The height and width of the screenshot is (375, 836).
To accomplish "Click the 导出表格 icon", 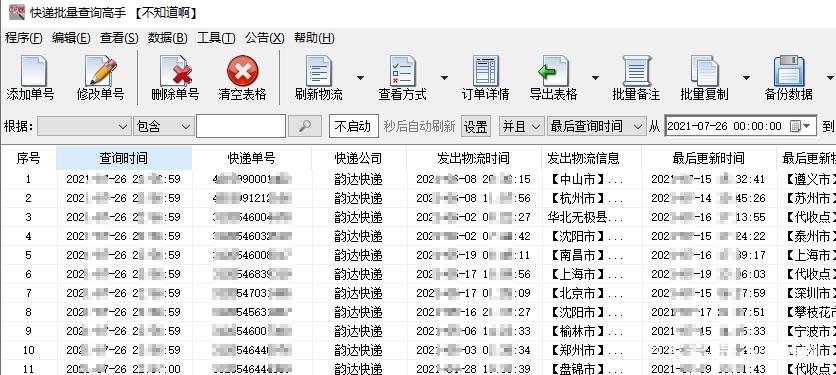I will (x=553, y=71).
